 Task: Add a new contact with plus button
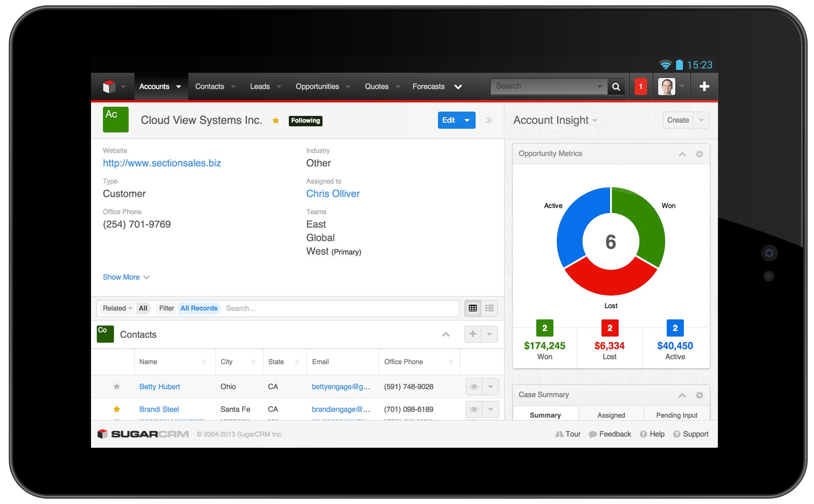click(x=473, y=334)
